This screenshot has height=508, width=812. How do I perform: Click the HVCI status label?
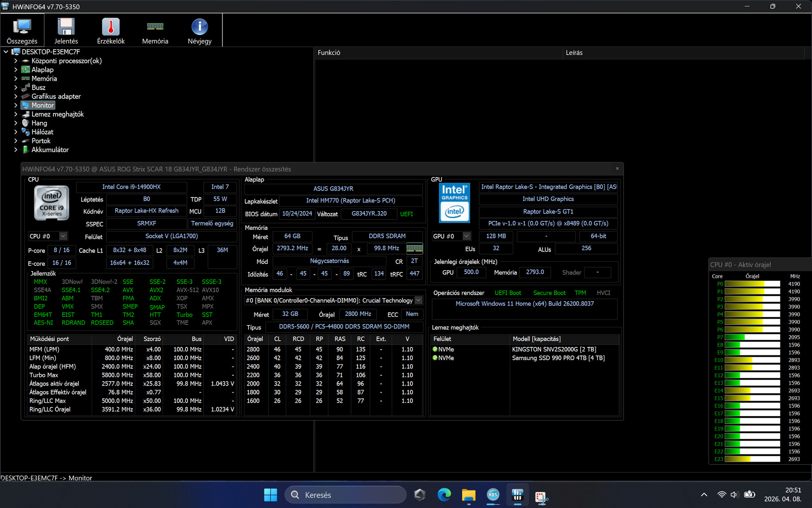pyautogui.click(x=603, y=293)
